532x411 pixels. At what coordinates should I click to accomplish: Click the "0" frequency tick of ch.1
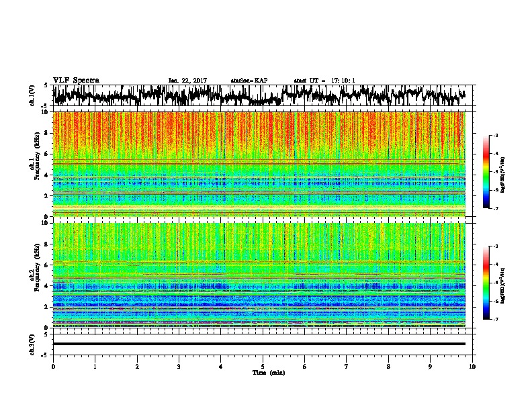coord(46,217)
